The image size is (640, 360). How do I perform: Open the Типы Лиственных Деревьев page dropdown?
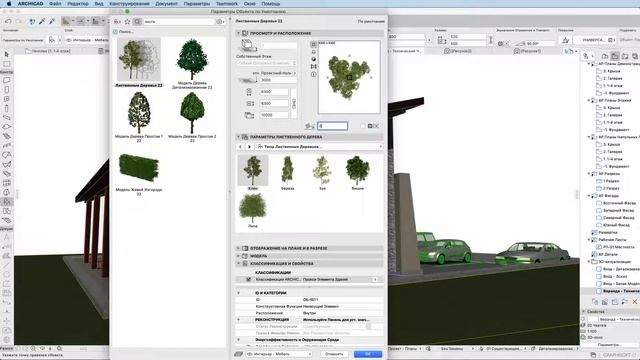[x=319, y=147]
